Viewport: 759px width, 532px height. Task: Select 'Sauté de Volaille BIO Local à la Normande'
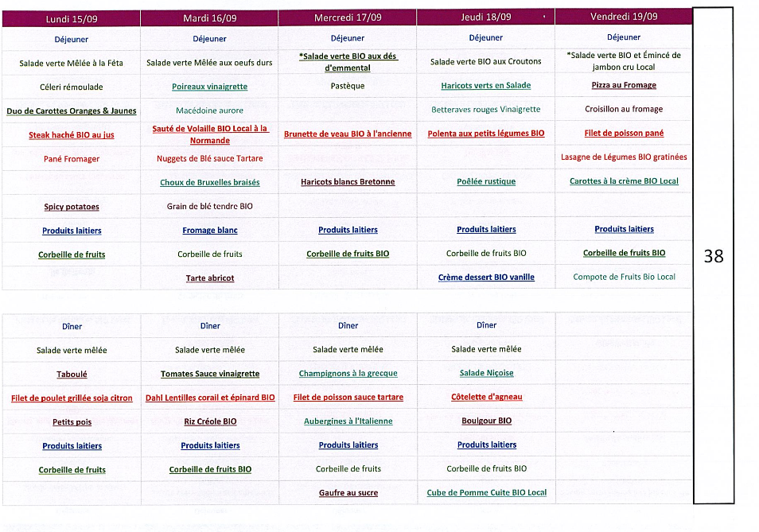pyautogui.click(x=209, y=134)
